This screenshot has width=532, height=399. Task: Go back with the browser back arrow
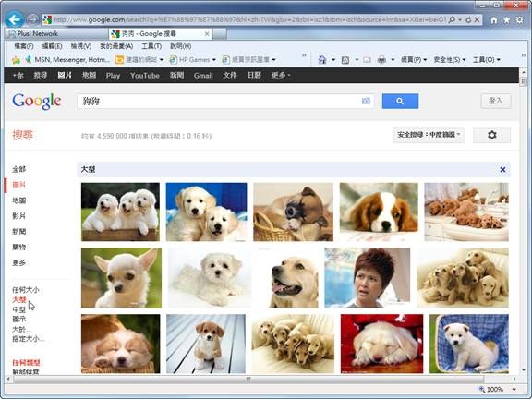[x=14, y=19]
